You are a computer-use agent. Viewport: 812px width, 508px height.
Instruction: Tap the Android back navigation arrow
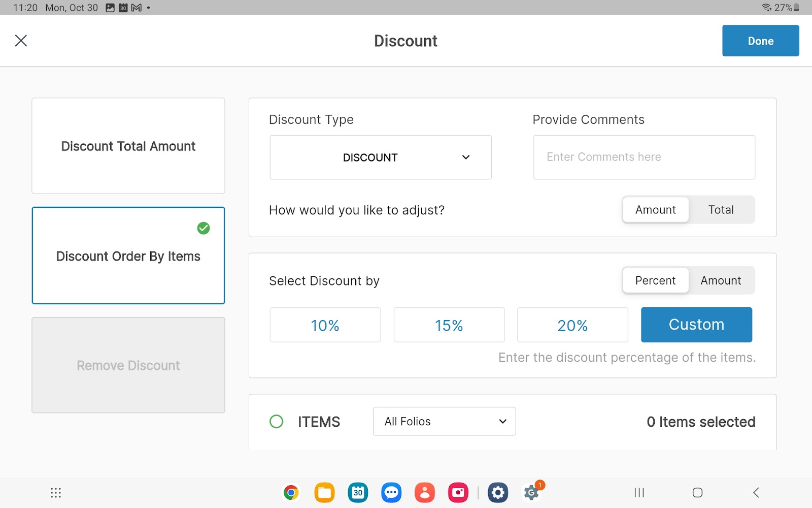tap(756, 492)
